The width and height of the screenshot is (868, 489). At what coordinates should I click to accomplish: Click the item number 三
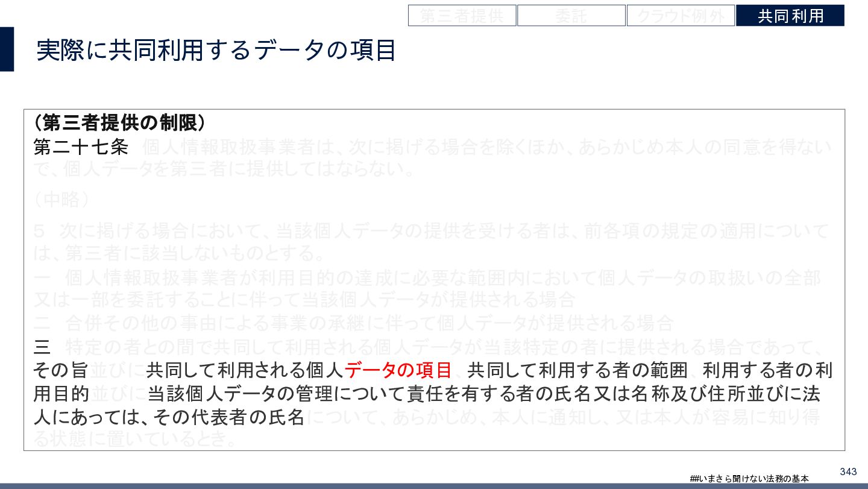[42, 347]
